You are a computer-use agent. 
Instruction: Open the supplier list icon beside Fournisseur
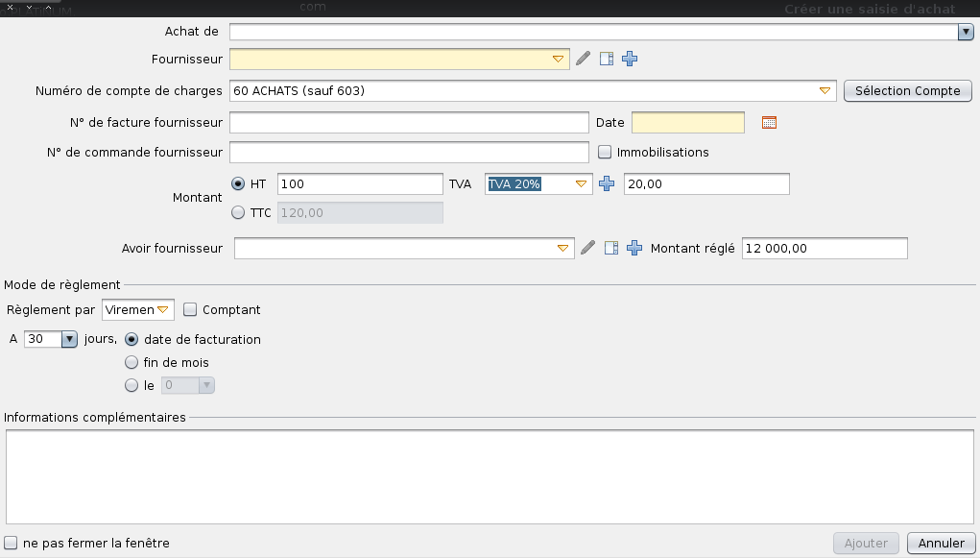click(x=607, y=60)
